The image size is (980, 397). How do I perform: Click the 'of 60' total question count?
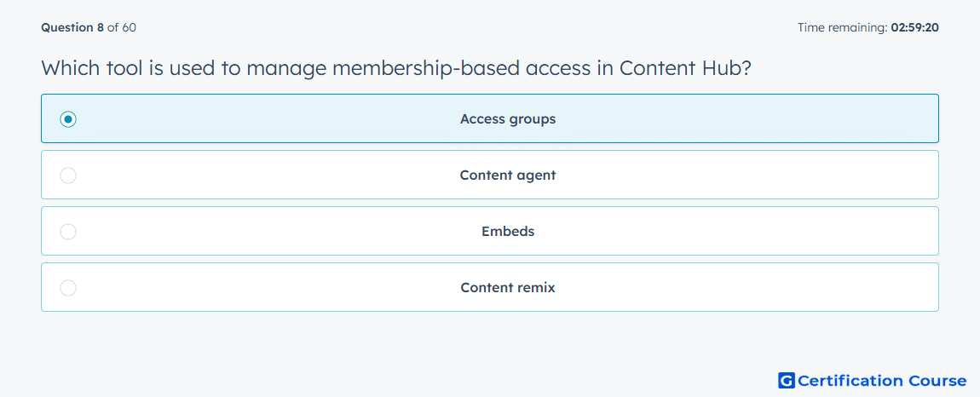click(122, 27)
